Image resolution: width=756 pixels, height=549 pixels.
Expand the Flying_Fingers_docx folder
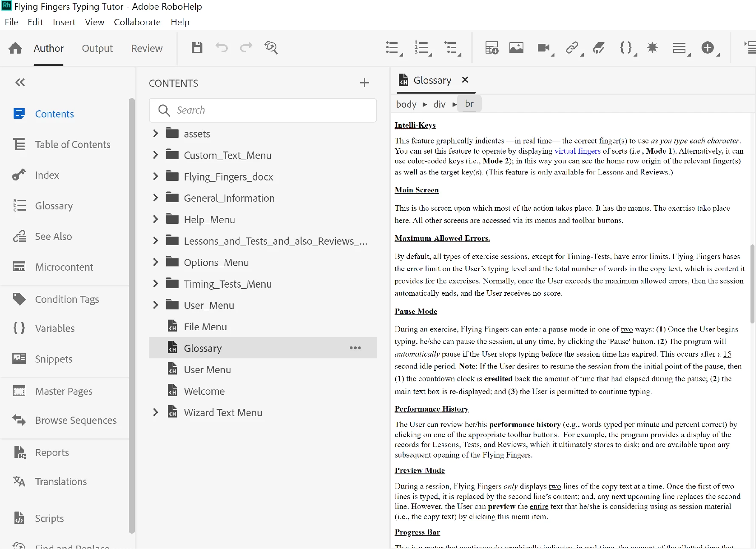(x=155, y=176)
